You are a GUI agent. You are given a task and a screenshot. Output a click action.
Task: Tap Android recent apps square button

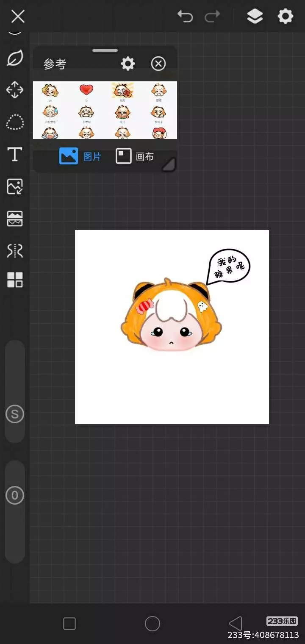(x=69, y=624)
